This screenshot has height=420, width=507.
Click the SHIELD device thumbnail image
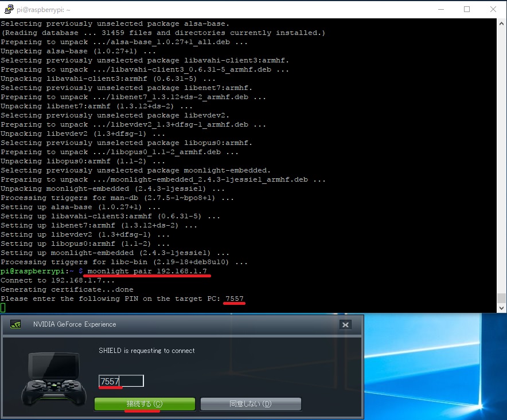pos(54,379)
